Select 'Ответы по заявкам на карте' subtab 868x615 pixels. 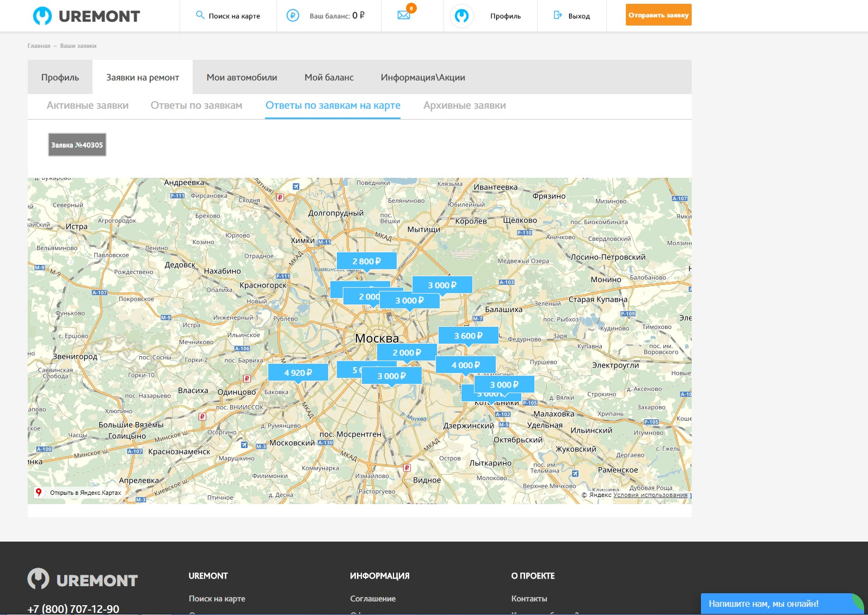tap(333, 105)
